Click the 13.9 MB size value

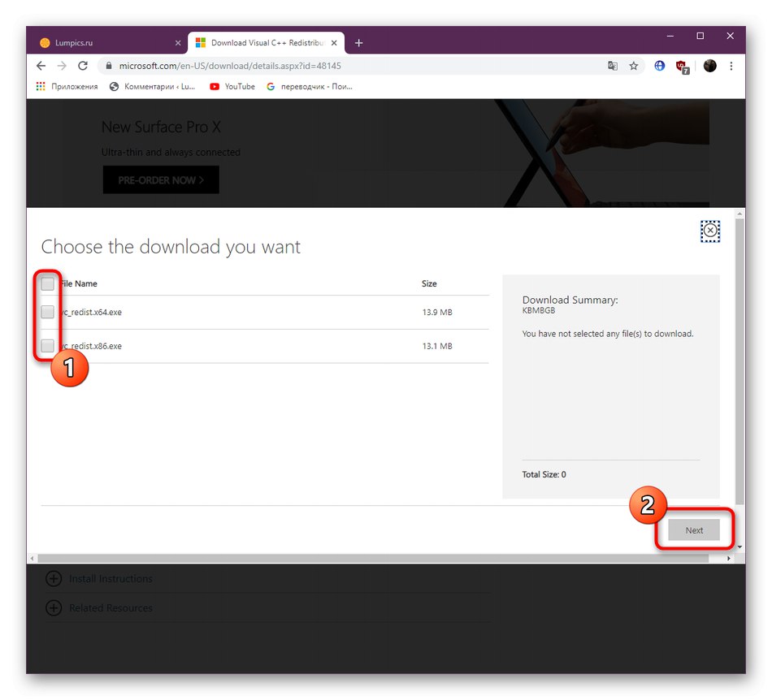click(x=437, y=313)
